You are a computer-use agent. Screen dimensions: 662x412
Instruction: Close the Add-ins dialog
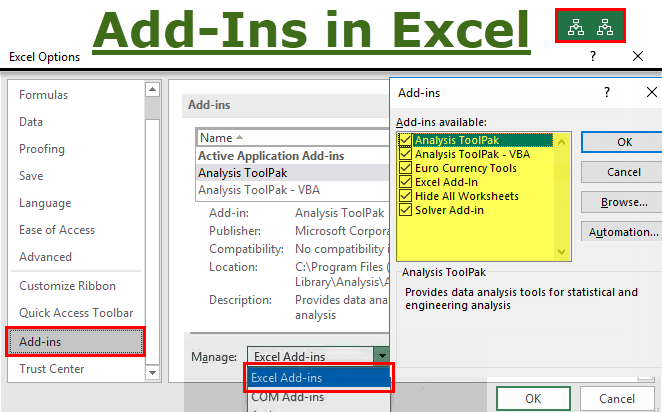coord(651,92)
